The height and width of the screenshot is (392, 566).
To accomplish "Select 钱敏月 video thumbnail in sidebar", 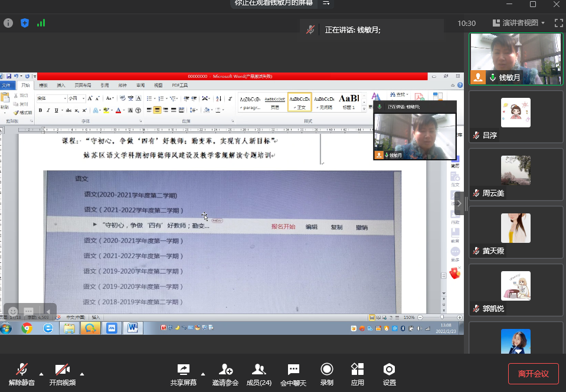I will tap(516, 59).
